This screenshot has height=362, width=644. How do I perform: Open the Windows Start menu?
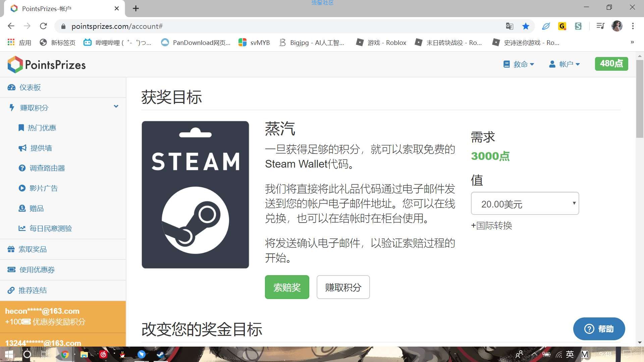9,354
